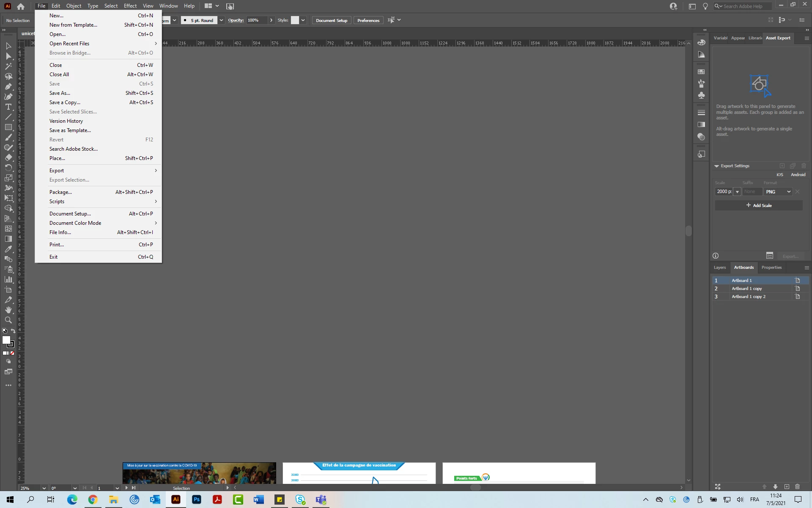The height and width of the screenshot is (508, 812).
Task: Pick the Zoom tool
Action: pos(8,320)
